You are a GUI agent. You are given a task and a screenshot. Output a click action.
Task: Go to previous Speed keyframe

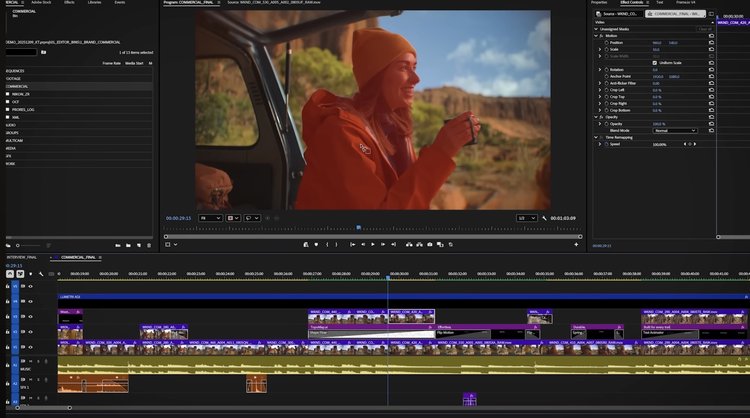click(684, 144)
